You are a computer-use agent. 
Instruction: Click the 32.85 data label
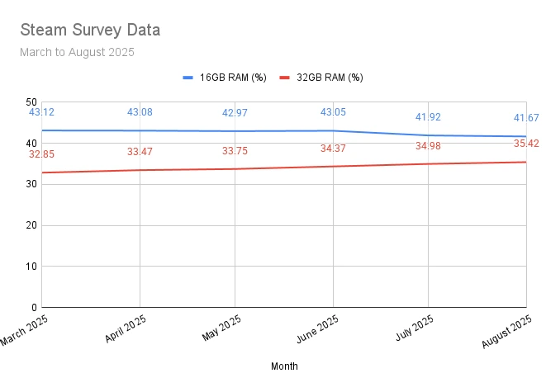pyautogui.click(x=41, y=154)
